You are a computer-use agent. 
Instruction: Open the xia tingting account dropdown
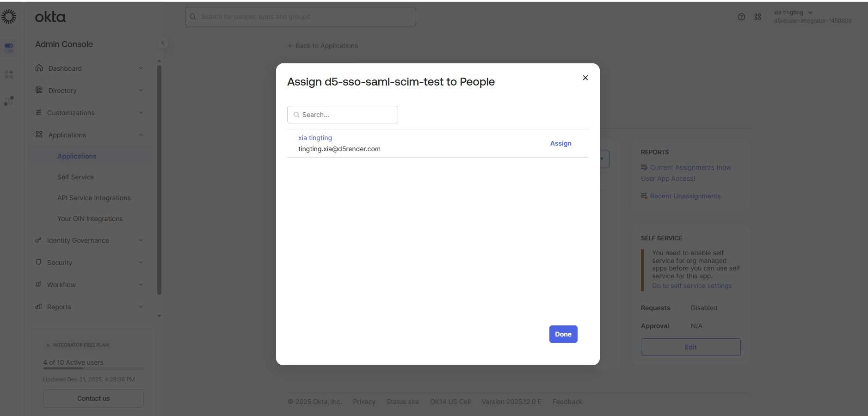pos(810,12)
